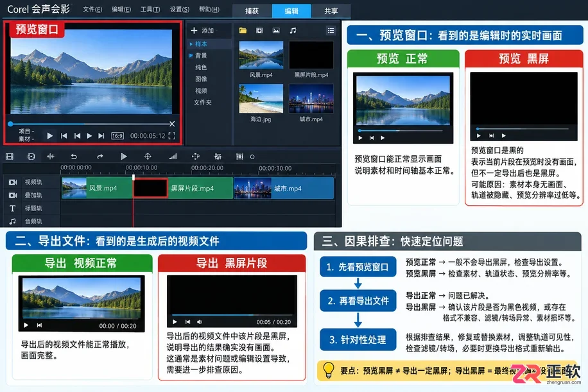Click the 00:00:05:12 timecode field
The width and height of the screenshot is (588, 392).
(x=148, y=135)
